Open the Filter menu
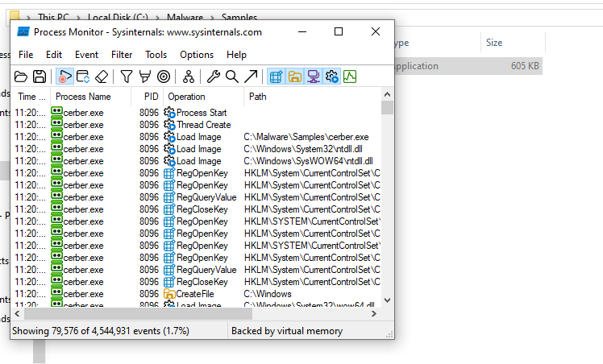The image size is (603, 364). (x=122, y=55)
